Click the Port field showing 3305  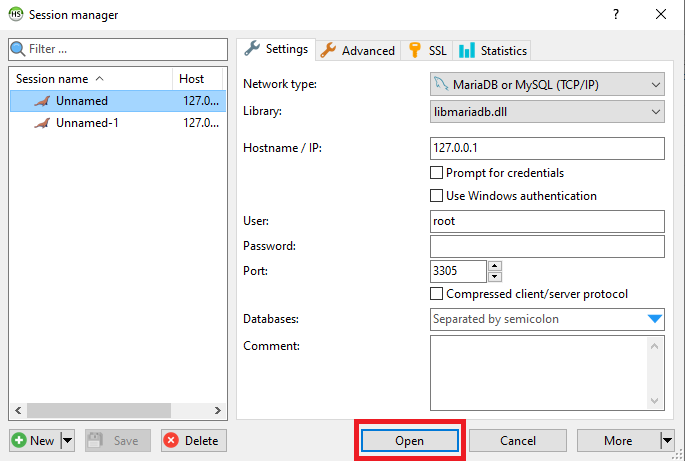tap(458, 271)
